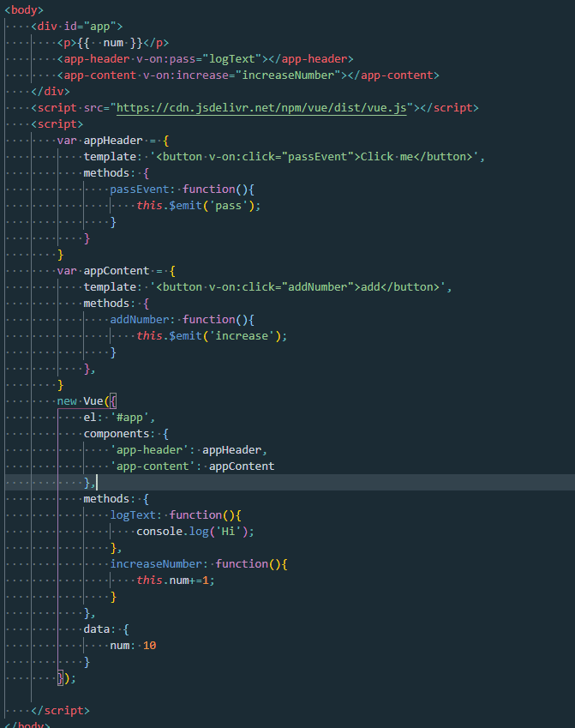The image size is (575, 728).
Task: Click the this.$emit('increase'); statement
Action: coord(212,335)
